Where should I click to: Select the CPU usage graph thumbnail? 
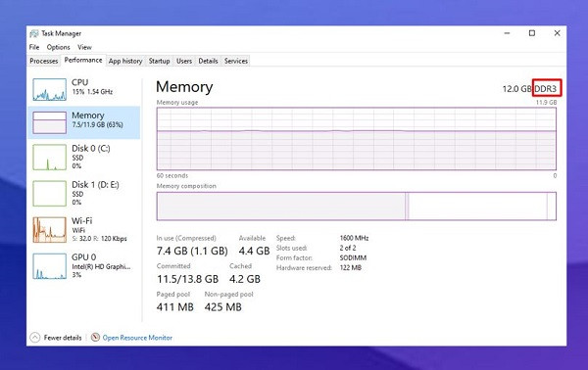coord(50,89)
